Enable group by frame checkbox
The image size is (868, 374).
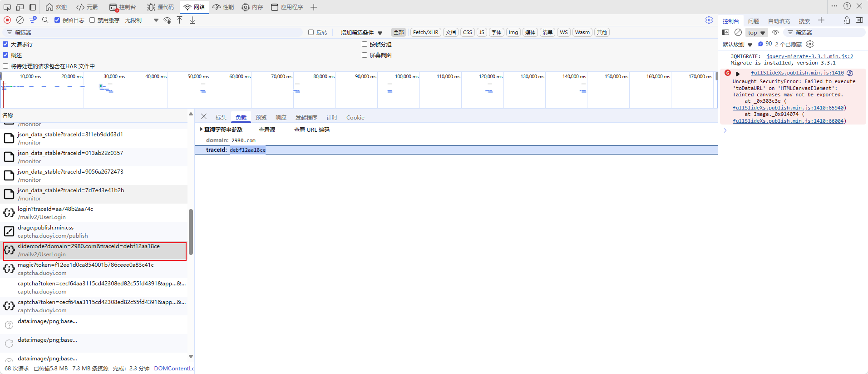[365, 44]
